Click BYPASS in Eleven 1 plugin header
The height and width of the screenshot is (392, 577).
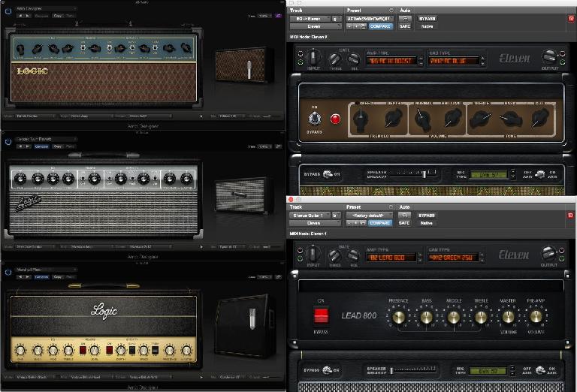tap(427, 216)
